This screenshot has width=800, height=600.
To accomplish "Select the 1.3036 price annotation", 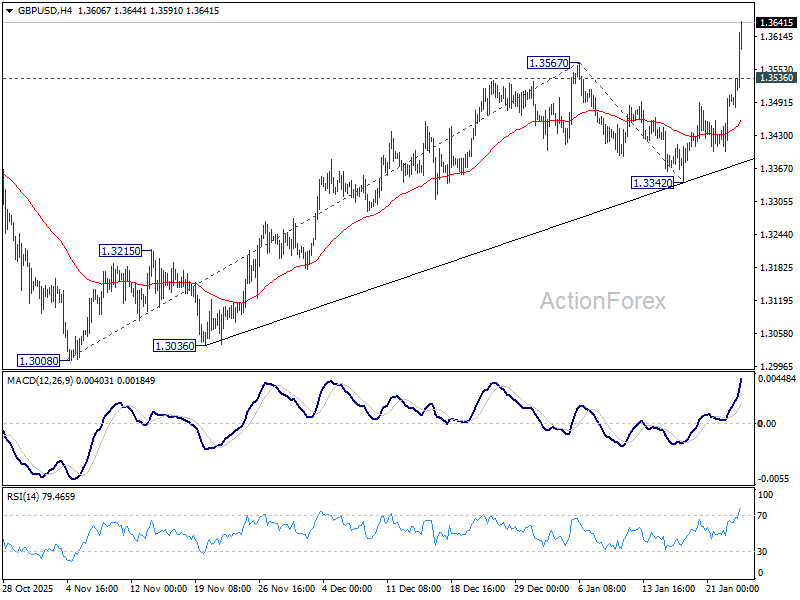I will pyautogui.click(x=173, y=344).
